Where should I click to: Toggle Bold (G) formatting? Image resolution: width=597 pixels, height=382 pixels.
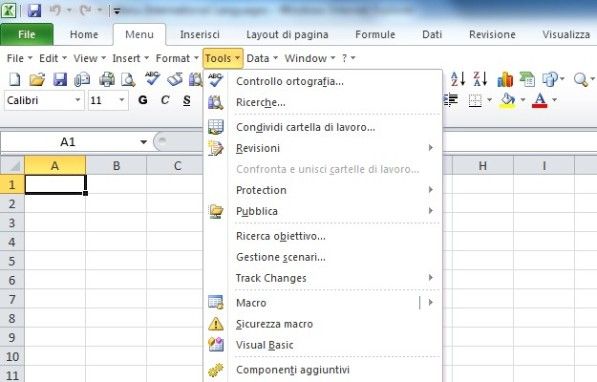(143, 100)
